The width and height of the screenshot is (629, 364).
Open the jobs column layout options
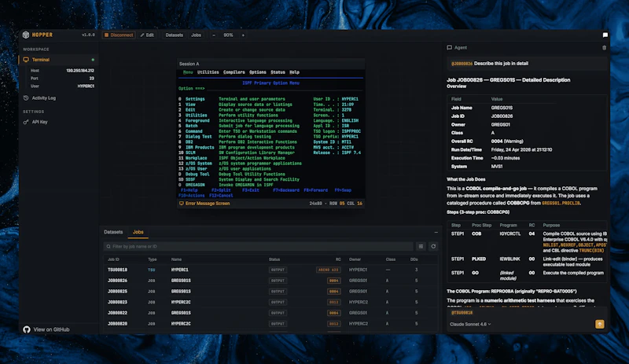click(421, 246)
